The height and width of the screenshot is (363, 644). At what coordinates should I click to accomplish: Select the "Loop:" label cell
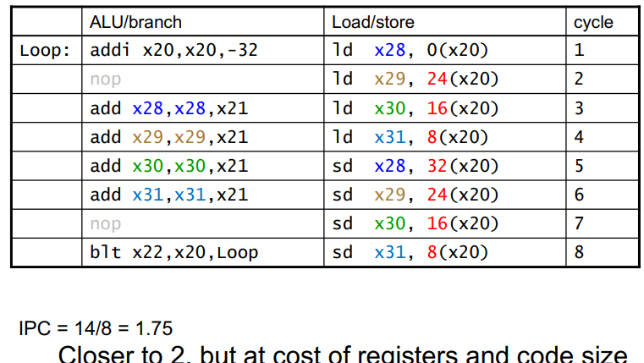pos(46,51)
